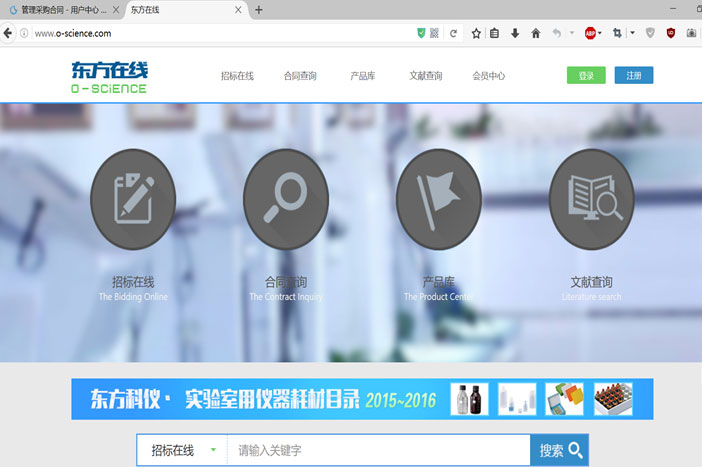Click the 请输入关键字 search input field

click(x=379, y=450)
